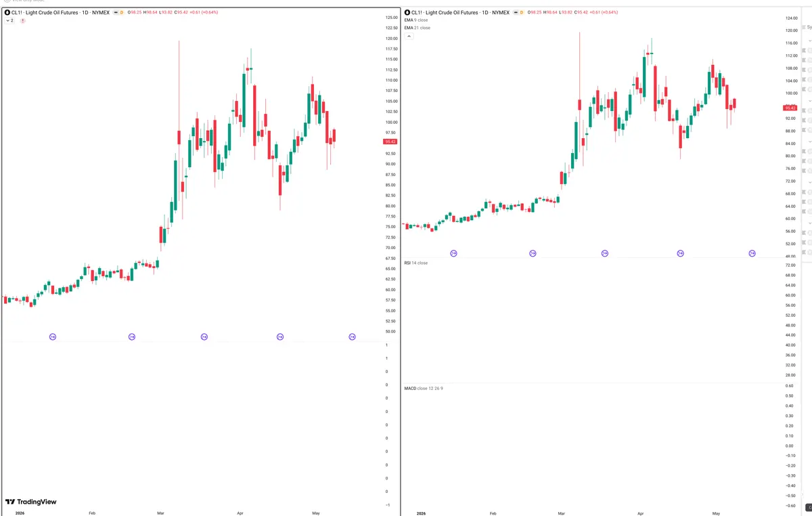The image size is (812, 516).
Task: Click the orange D data badge in left chart
Action: click(x=121, y=13)
